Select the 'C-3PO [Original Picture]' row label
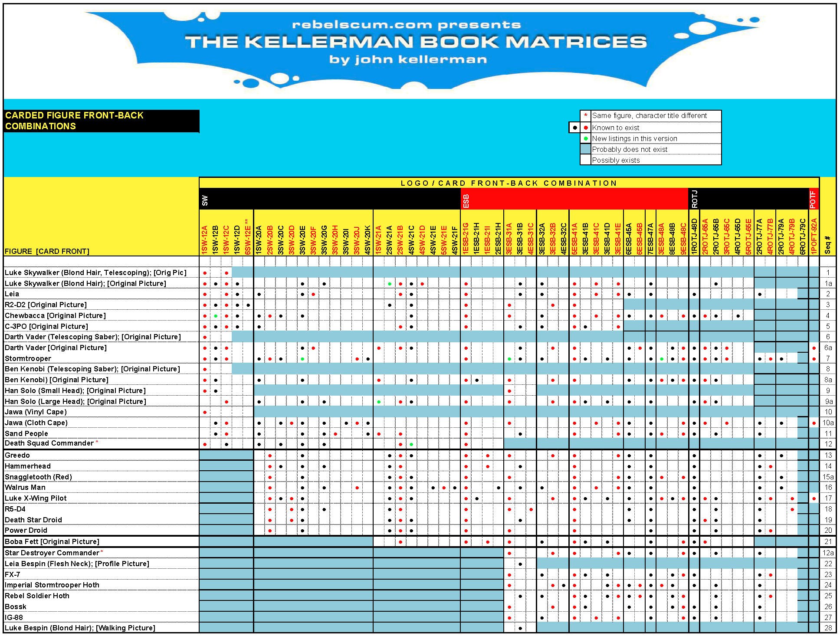The image size is (840, 636). pos(46,326)
